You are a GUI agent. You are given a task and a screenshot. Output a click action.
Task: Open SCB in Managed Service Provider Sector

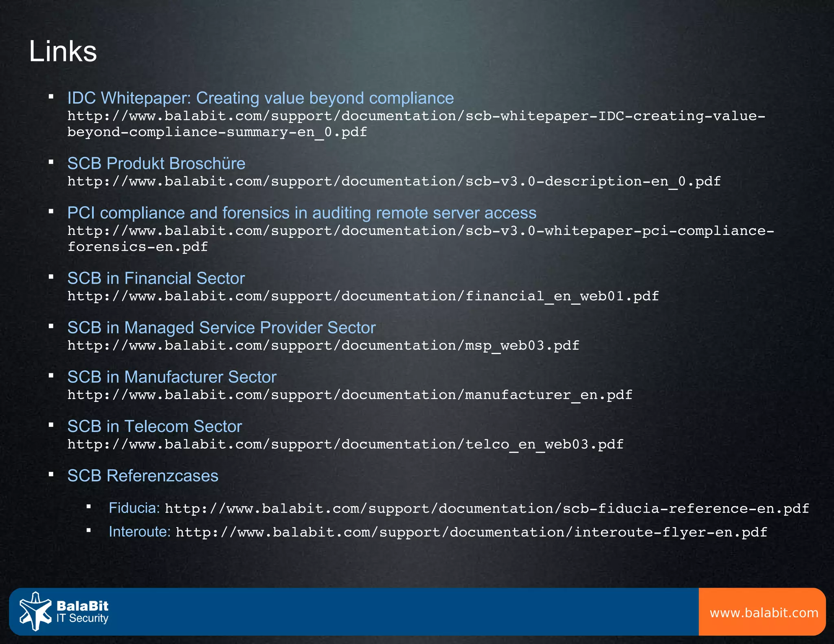click(221, 328)
